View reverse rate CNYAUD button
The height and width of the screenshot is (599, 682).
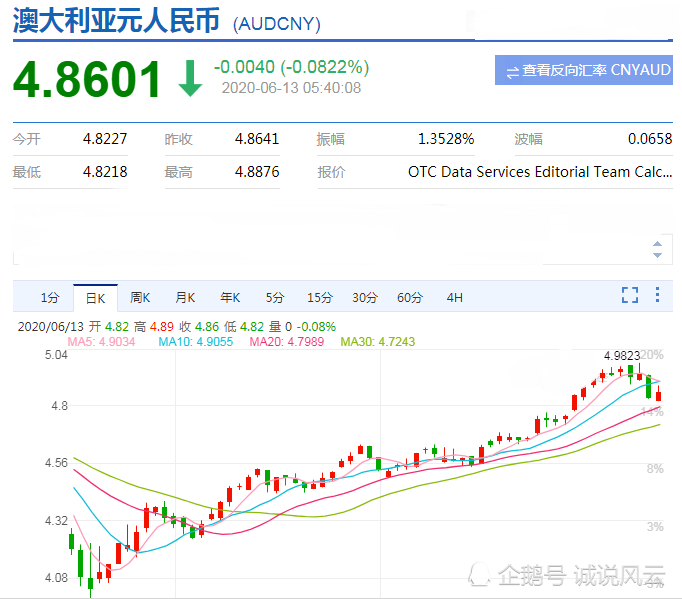pos(584,70)
